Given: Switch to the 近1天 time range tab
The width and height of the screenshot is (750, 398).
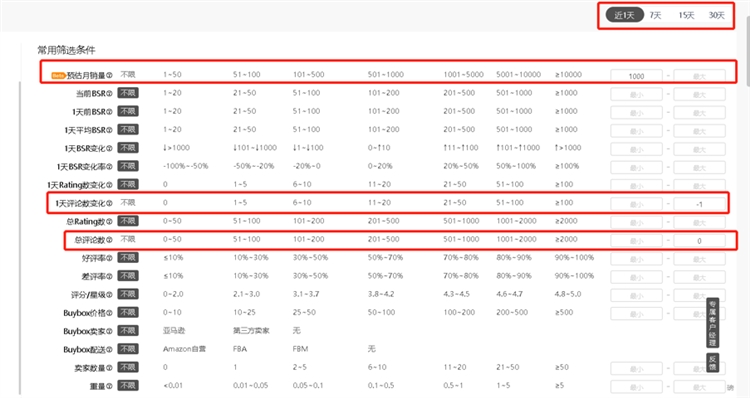Looking at the screenshot, I should 625,15.
